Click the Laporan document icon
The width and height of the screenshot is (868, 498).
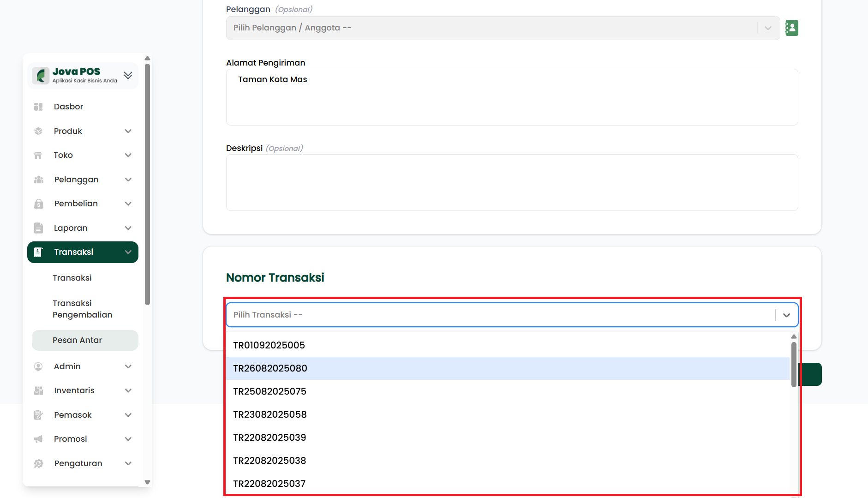tap(38, 228)
